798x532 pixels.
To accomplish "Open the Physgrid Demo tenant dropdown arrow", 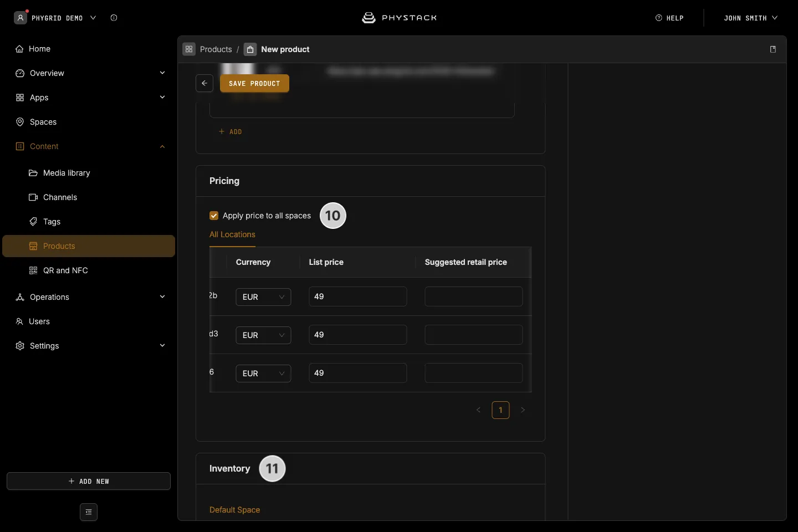I will pos(93,18).
